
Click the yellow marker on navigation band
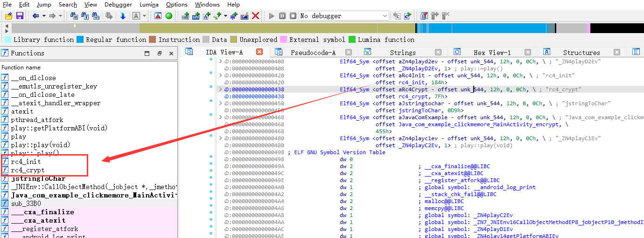click(x=75, y=25)
